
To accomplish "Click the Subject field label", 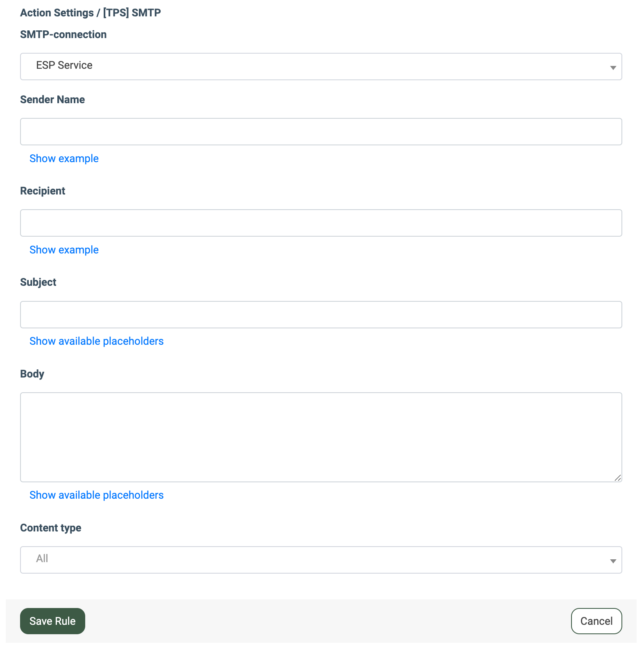I will (38, 282).
